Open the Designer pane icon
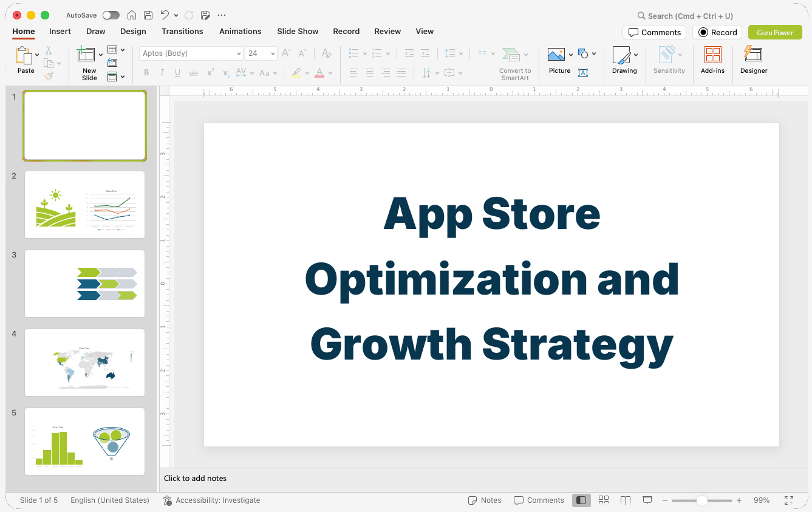This screenshot has width=812, height=512. [753, 55]
